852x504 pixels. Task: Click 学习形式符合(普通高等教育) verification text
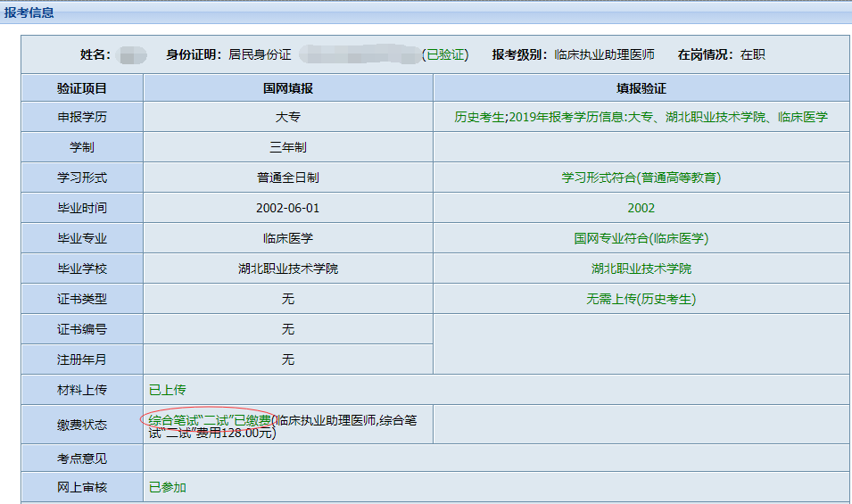point(641,178)
